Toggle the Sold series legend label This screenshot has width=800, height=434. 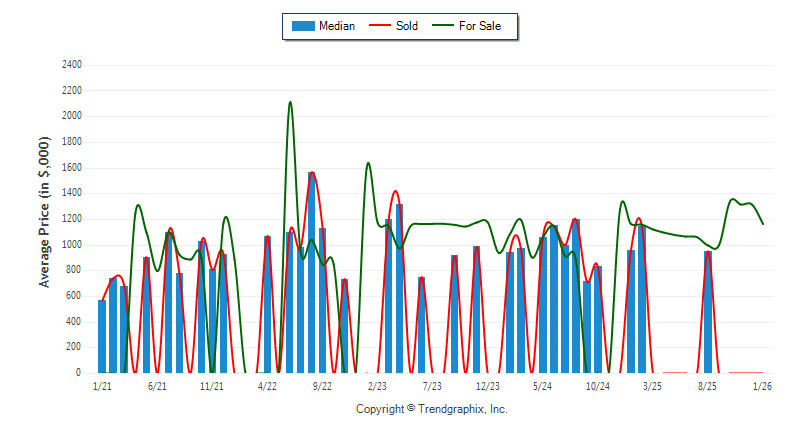(407, 26)
